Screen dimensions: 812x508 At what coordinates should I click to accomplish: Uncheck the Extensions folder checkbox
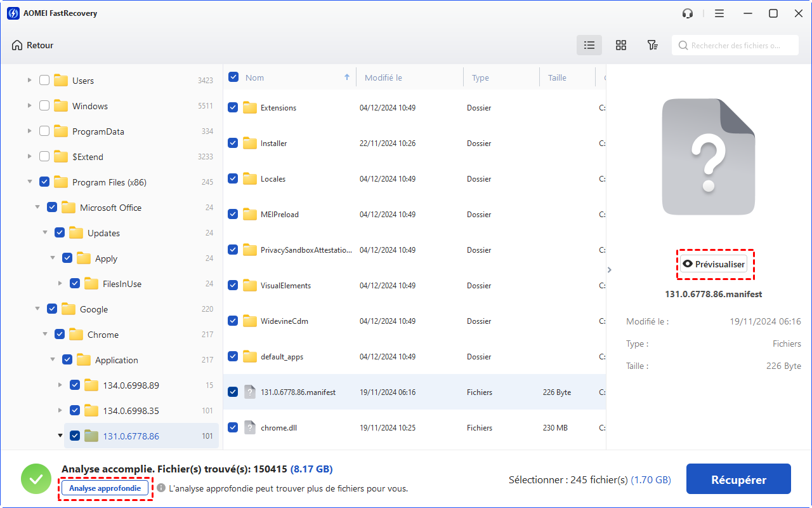coord(233,108)
